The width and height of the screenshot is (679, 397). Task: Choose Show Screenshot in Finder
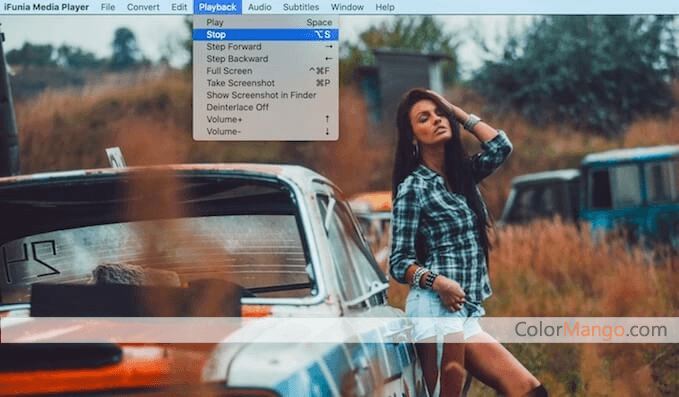265,95
